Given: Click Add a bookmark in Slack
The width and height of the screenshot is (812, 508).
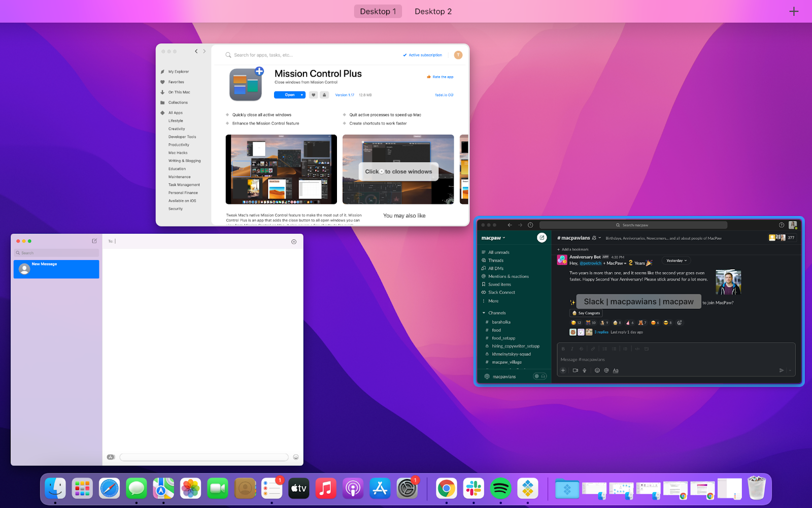Looking at the screenshot, I should pos(573,249).
